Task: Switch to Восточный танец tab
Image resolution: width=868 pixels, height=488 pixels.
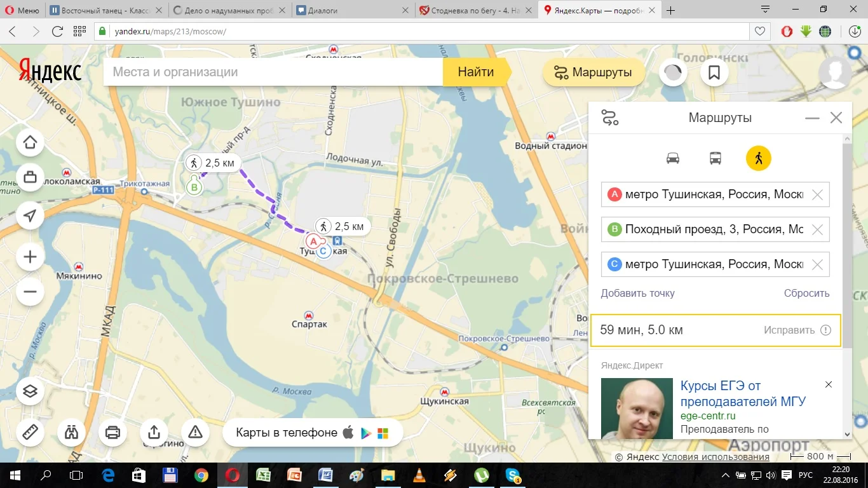Action: coord(105,10)
